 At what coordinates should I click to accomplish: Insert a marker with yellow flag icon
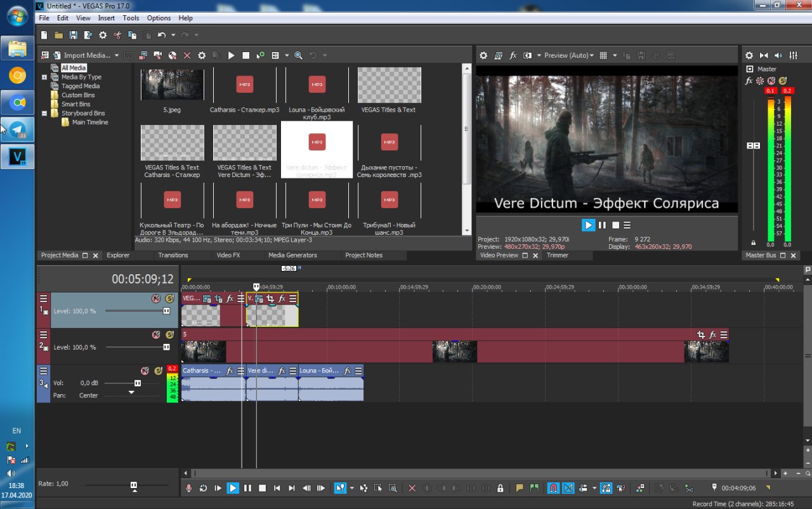520,488
